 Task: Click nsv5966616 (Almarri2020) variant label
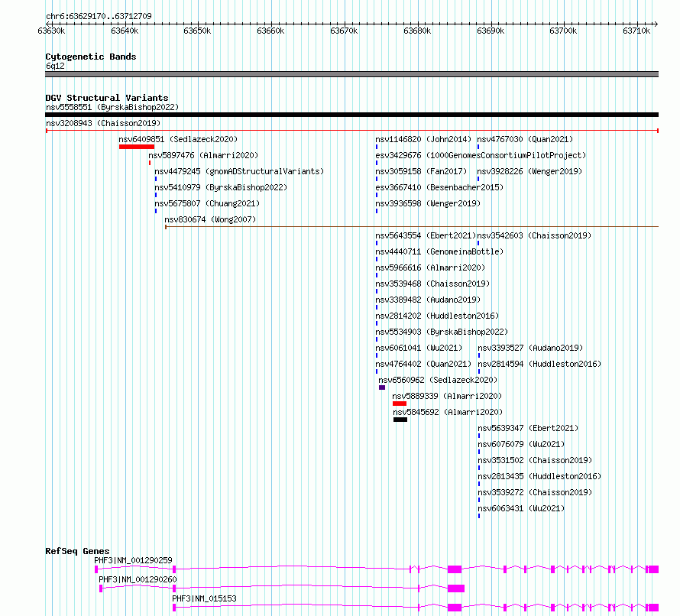coord(430,267)
